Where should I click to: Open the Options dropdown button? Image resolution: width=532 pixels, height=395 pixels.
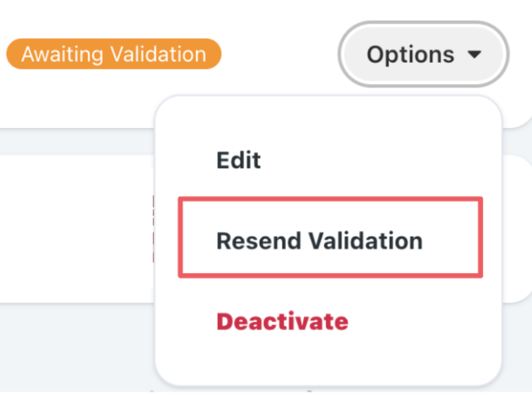pos(423,54)
